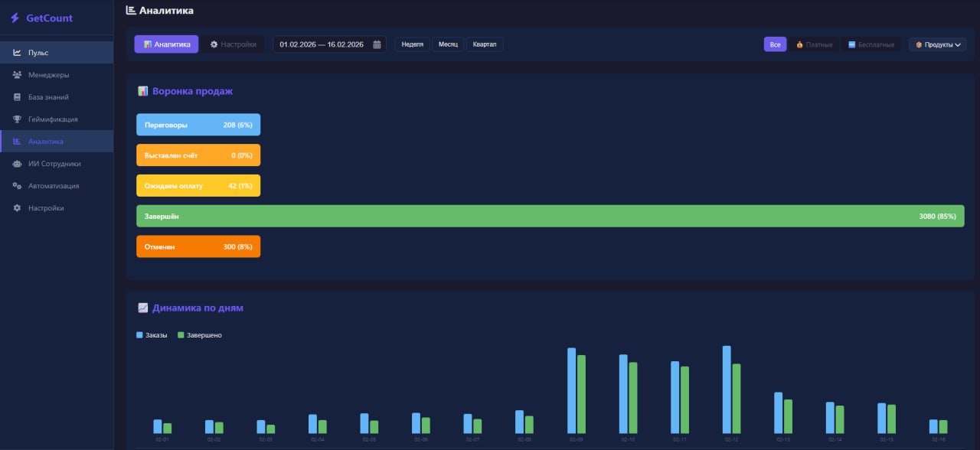Select the Неделя period button

pyautogui.click(x=412, y=44)
